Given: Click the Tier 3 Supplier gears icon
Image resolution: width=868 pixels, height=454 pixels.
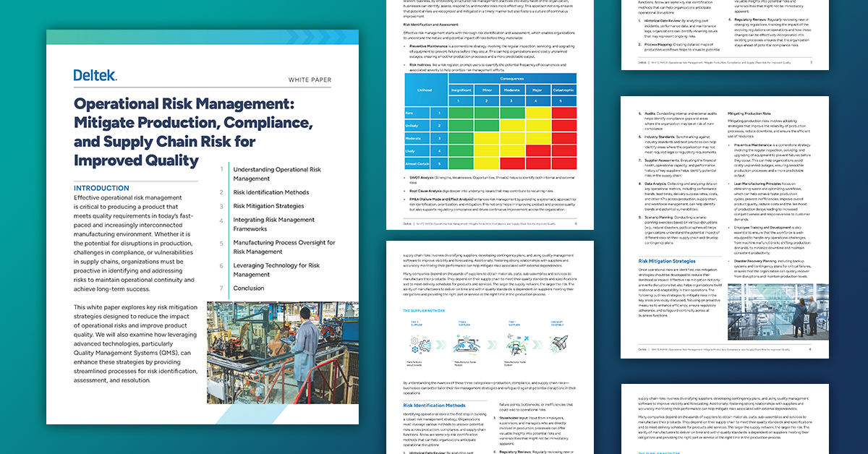Looking at the screenshot, I should tap(420, 343).
